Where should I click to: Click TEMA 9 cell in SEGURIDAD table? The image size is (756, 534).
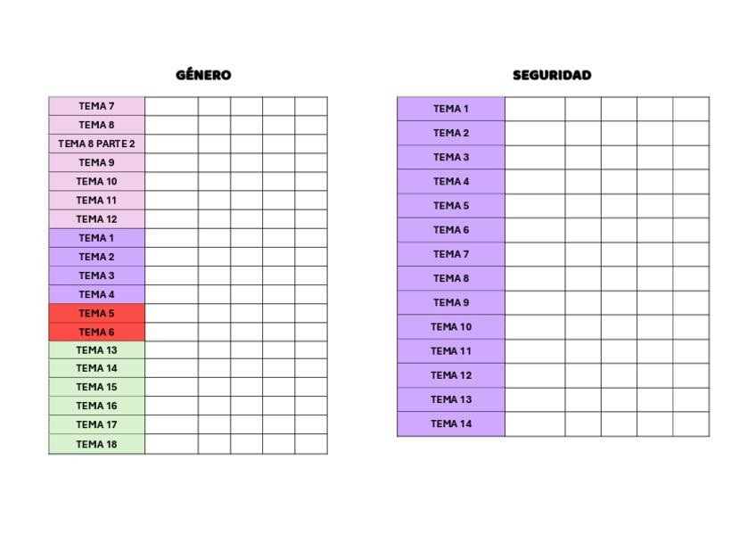451,302
